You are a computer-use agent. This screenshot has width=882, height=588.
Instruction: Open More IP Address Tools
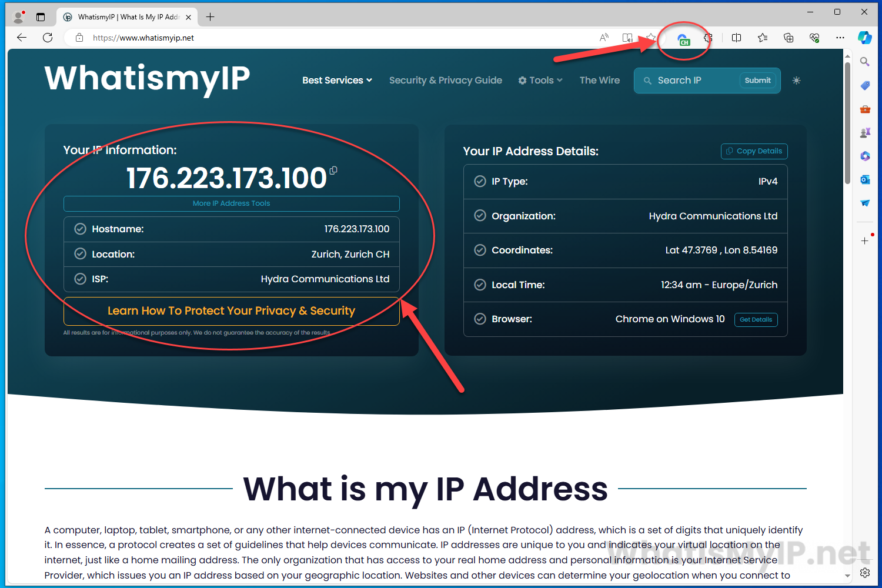point(232,203)
